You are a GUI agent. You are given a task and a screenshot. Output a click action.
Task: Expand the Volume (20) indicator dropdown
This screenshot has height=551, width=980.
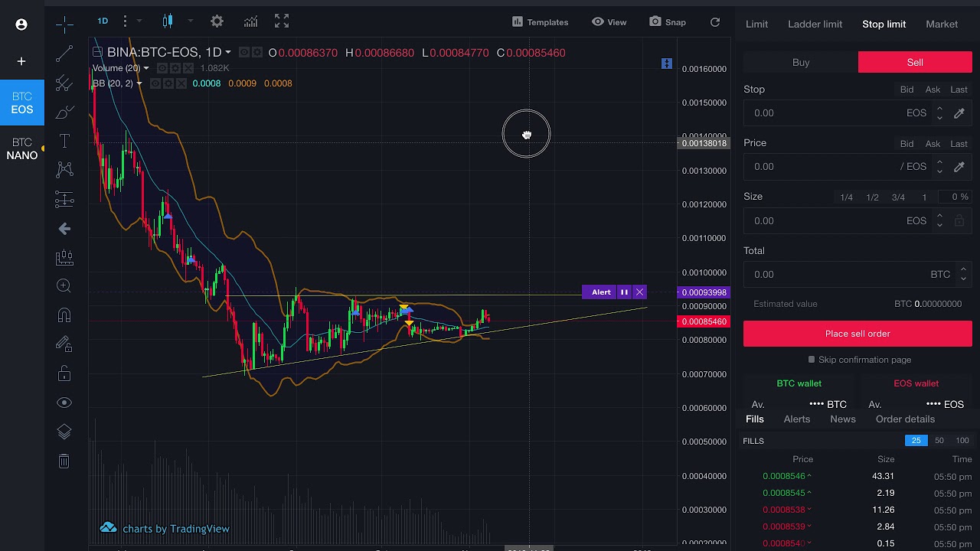click(x=146, y=68)
